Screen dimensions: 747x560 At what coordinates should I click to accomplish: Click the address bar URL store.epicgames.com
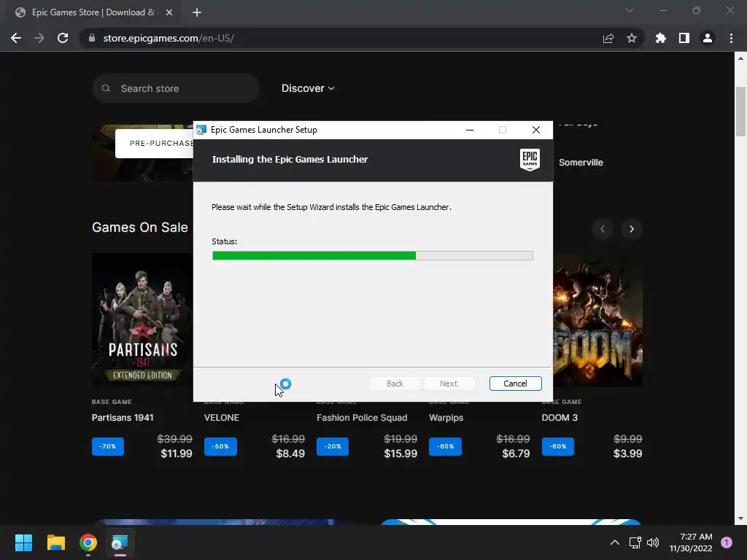click(x=169, y=38)
